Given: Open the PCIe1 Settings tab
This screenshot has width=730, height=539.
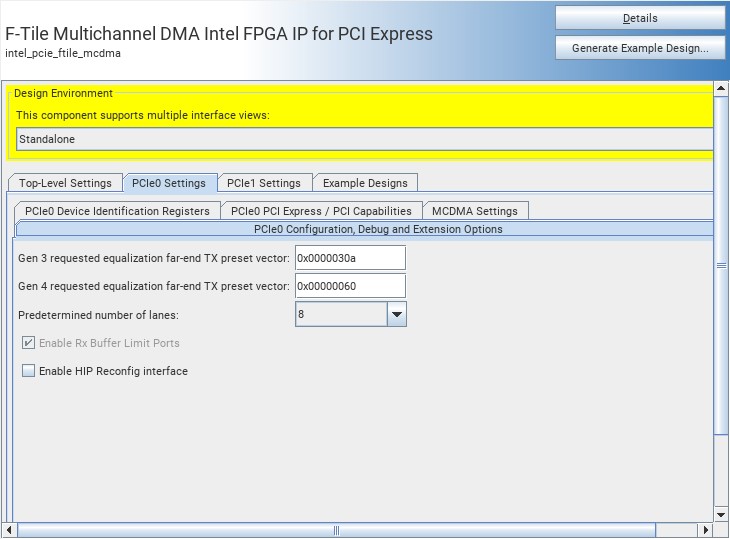Looking at the screenshot, I should click(x=264, y=183).
